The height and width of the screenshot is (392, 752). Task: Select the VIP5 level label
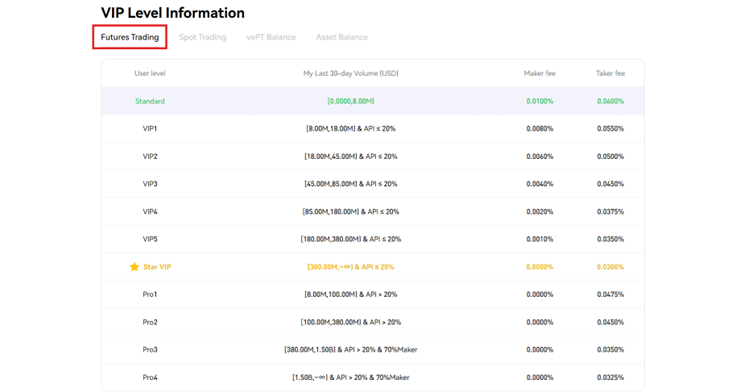pyautogui.click(x=150, y=239)
